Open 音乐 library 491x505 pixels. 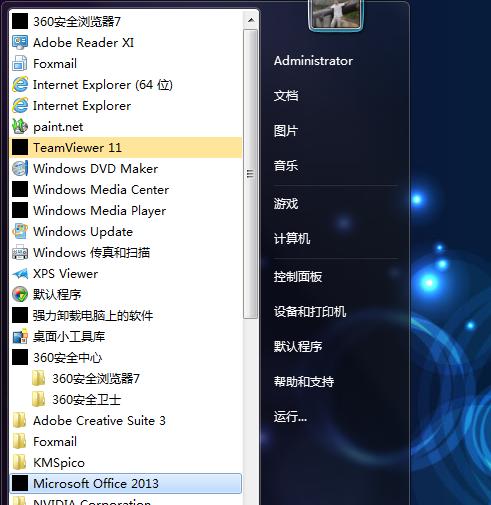coord(286,166)
